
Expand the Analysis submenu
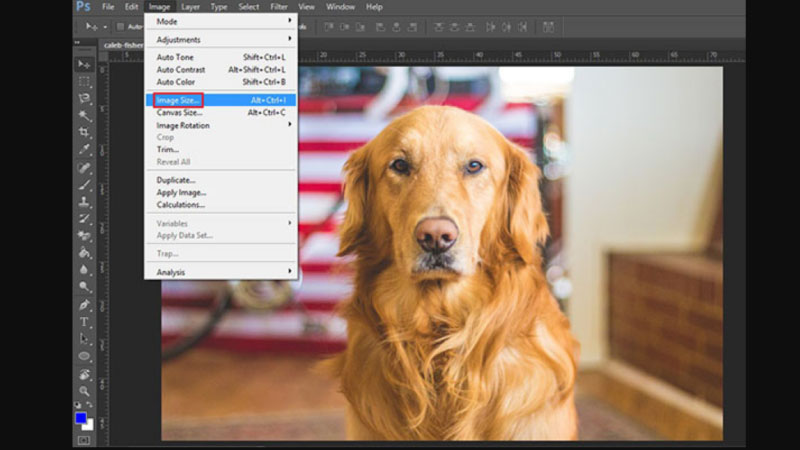pyautogui.click(x=221, y=272)
